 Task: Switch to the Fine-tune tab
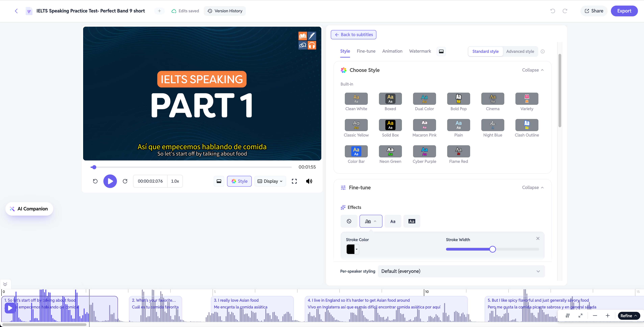click(366, 51)
